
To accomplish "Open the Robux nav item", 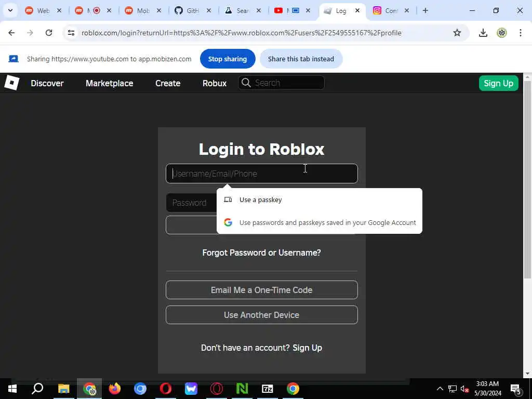I will (x=215, y=83).
